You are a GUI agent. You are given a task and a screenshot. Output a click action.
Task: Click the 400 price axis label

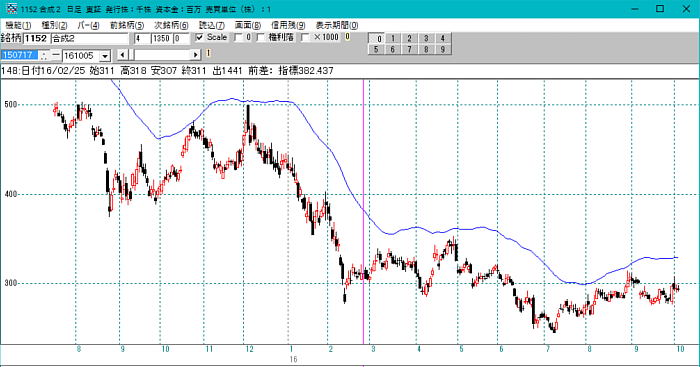11,194
